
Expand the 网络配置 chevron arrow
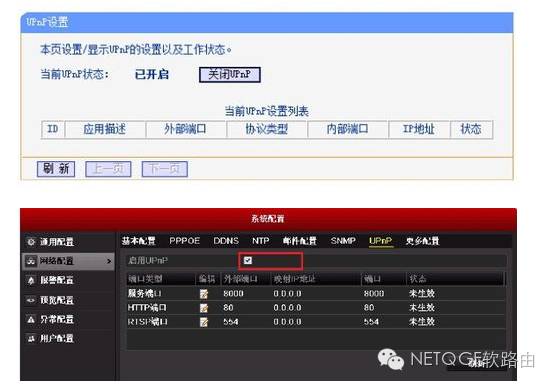[x=109, y=261]
